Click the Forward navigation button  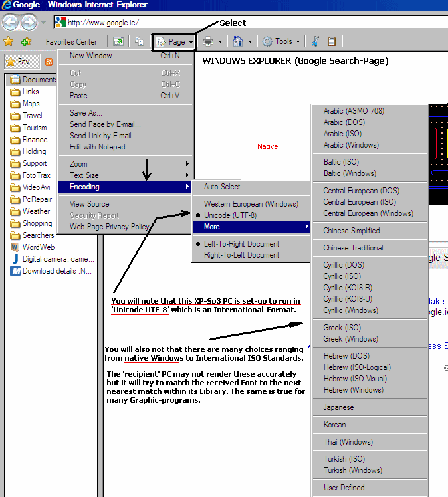[29, 22]
